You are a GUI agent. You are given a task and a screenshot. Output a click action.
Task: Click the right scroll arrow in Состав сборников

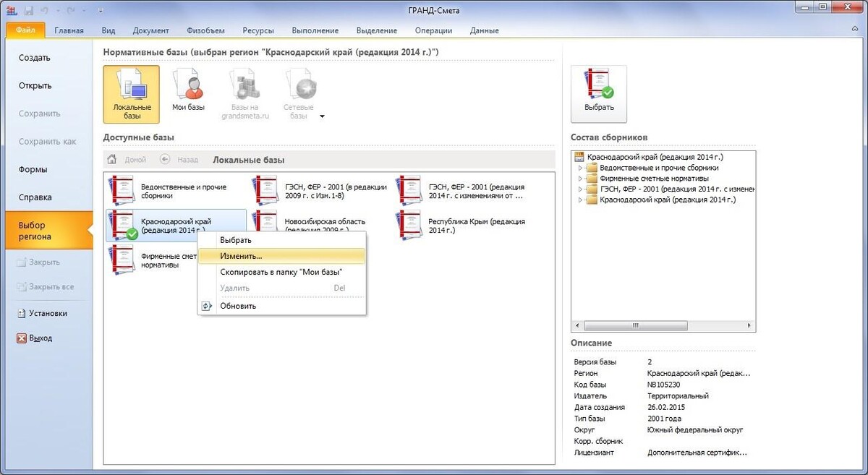point(750,326)
